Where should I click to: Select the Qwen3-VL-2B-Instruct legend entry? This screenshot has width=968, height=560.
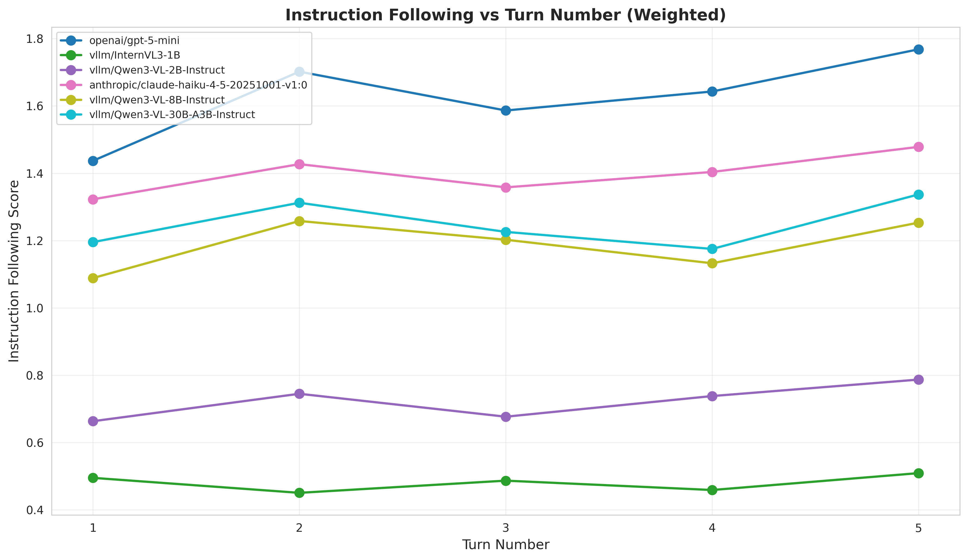coord(157,70)
